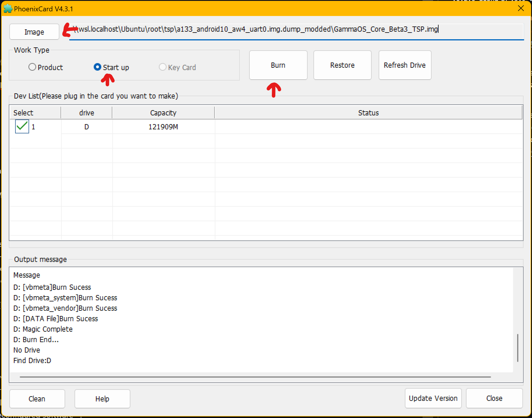532x418 pixels.
Task: Select the 'Find Drive:D' log line
Action: [32, 360]
